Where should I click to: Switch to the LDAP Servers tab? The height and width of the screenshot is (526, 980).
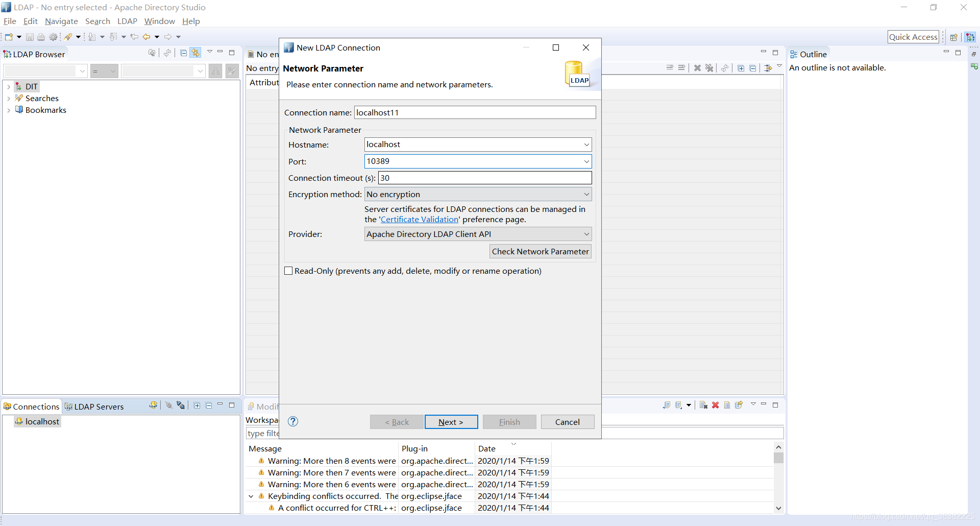94,407
